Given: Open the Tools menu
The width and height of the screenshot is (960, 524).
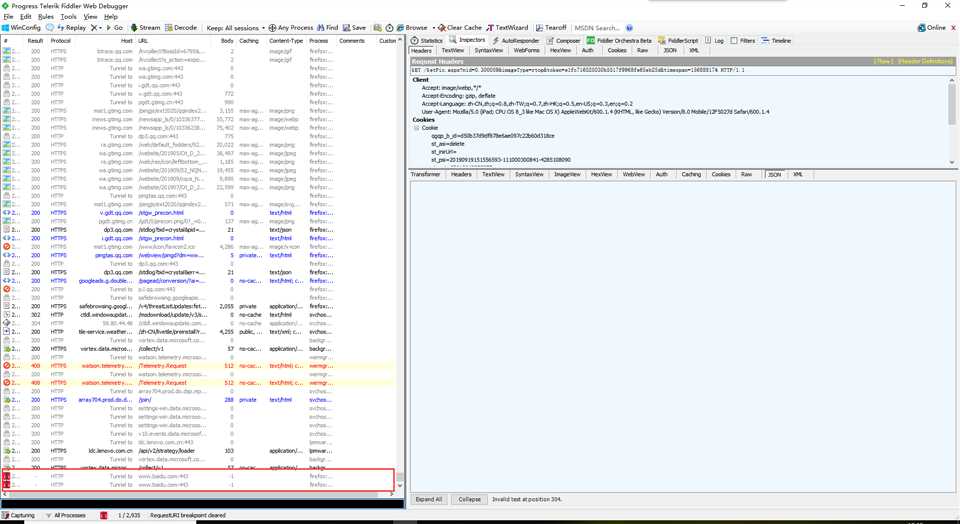Looking at the screenshot, I should tap(69, 17).
